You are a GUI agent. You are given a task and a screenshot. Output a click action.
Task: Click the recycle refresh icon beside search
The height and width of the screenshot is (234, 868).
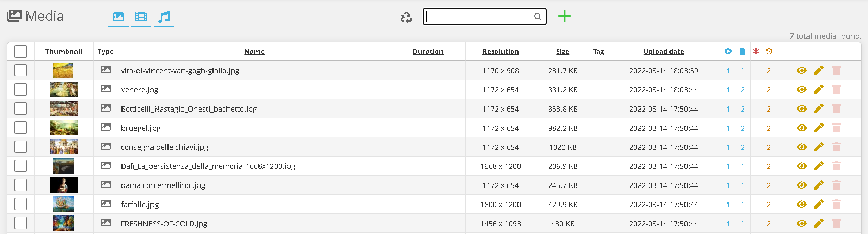tap(406, 18)
